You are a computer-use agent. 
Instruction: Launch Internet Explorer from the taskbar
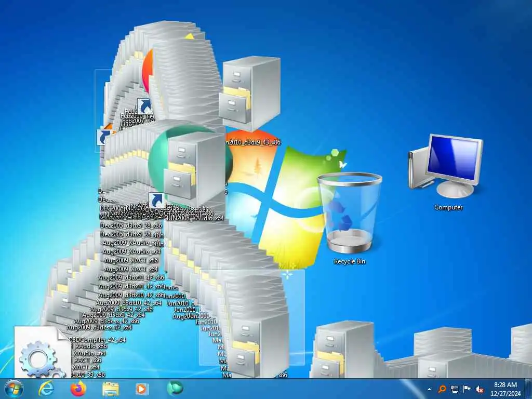coord(46,389)
